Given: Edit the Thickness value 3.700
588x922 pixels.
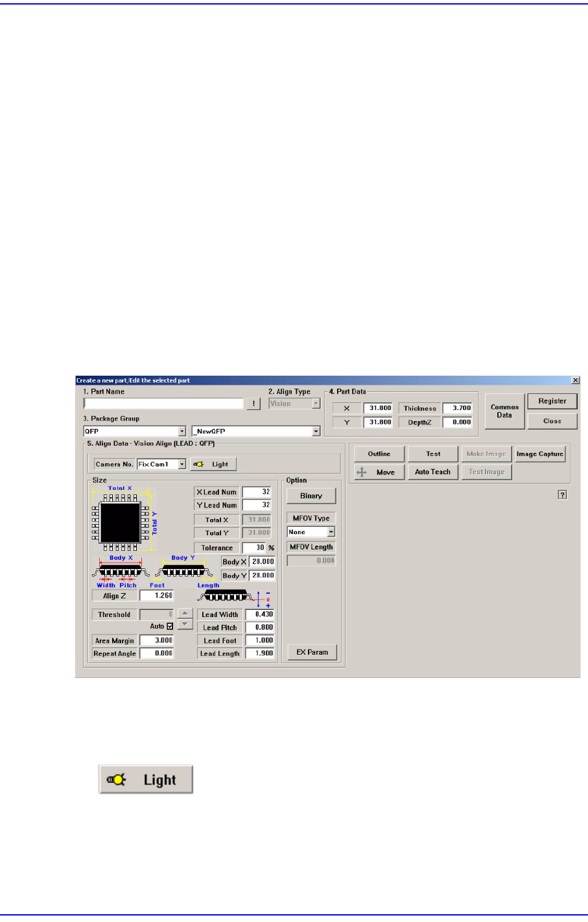Looking at the screenshot, I should [458, 408].
